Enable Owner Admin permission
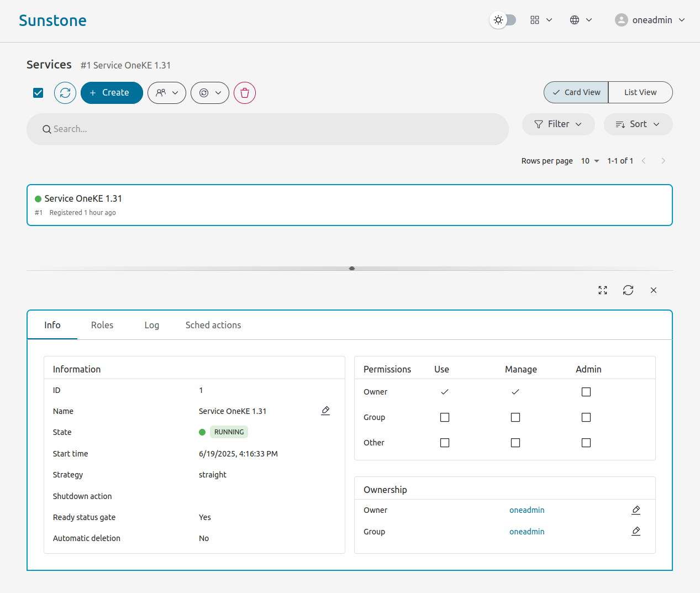Screen dimensions: 700x593 pos(586,392)
